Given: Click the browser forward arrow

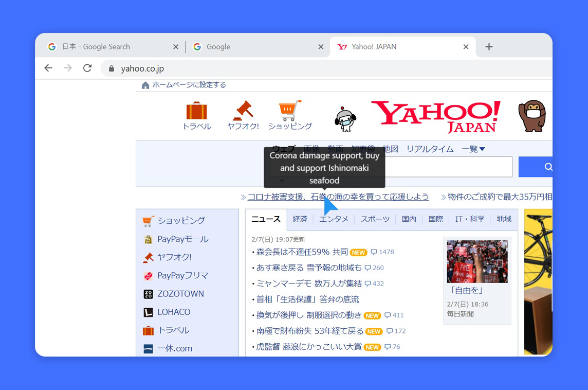Looking at the screenshot, I should (x=68, y=68).
